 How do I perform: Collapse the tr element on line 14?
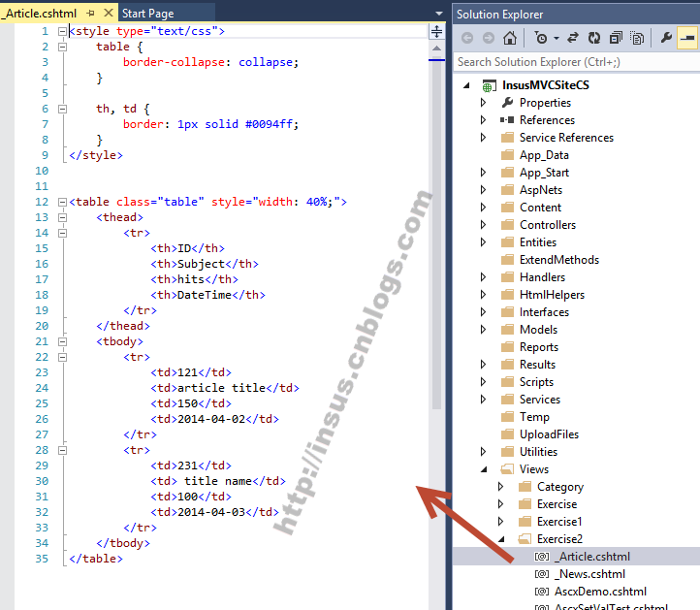(x=62, y=233)
